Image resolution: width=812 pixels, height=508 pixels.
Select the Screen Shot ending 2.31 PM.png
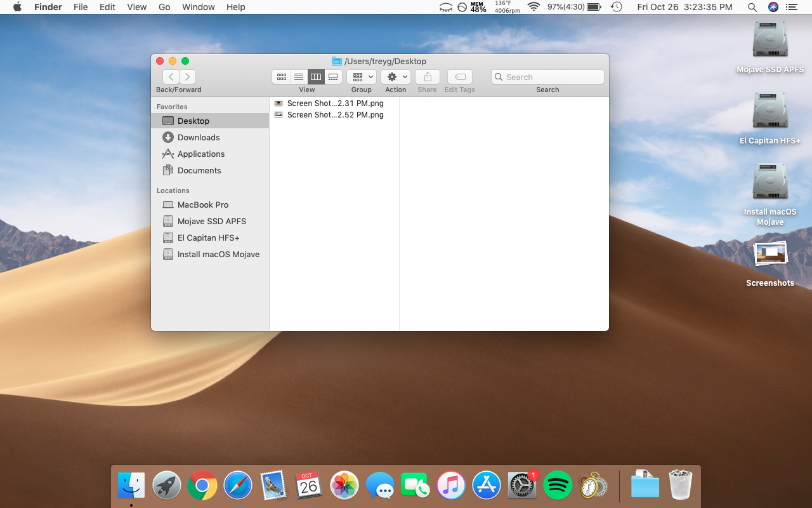(x=334, y=104)
